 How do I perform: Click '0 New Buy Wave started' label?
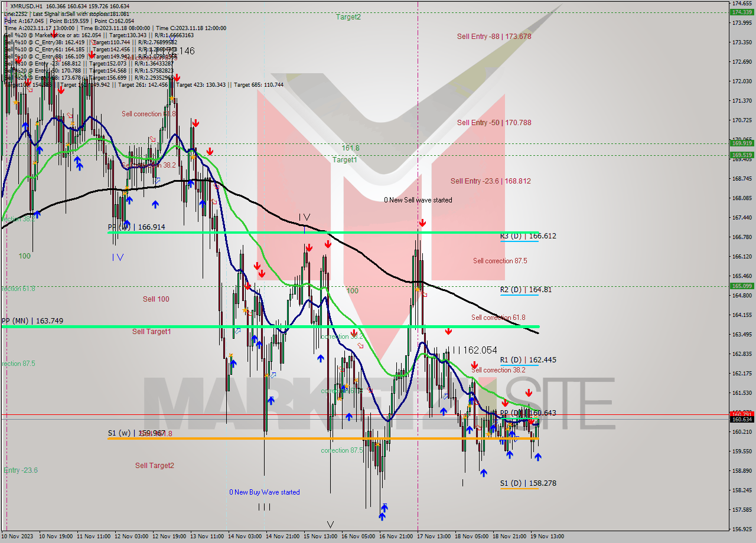point(265,492)
